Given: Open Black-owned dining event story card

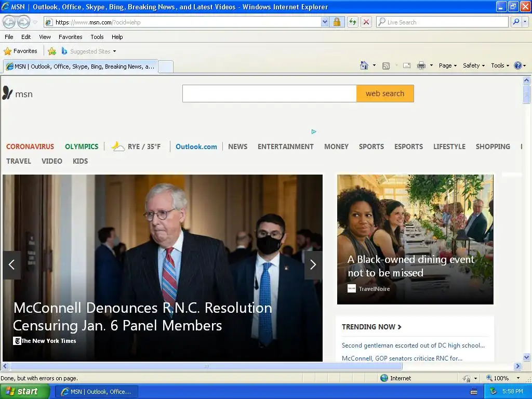Looking at the screenshot, I should tap(415, 240).
